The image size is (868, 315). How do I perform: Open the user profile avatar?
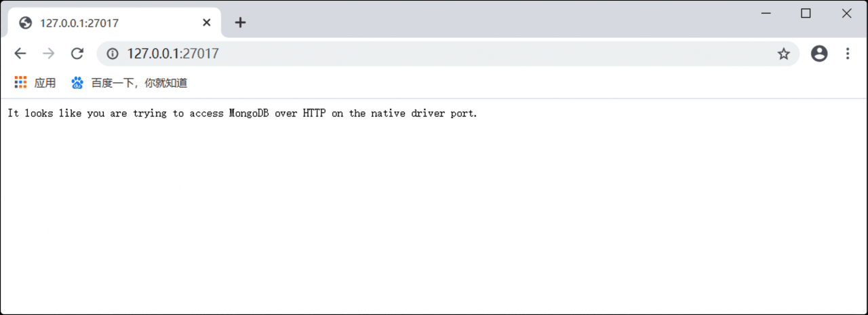pyautogui.click(x=819, y=54)
